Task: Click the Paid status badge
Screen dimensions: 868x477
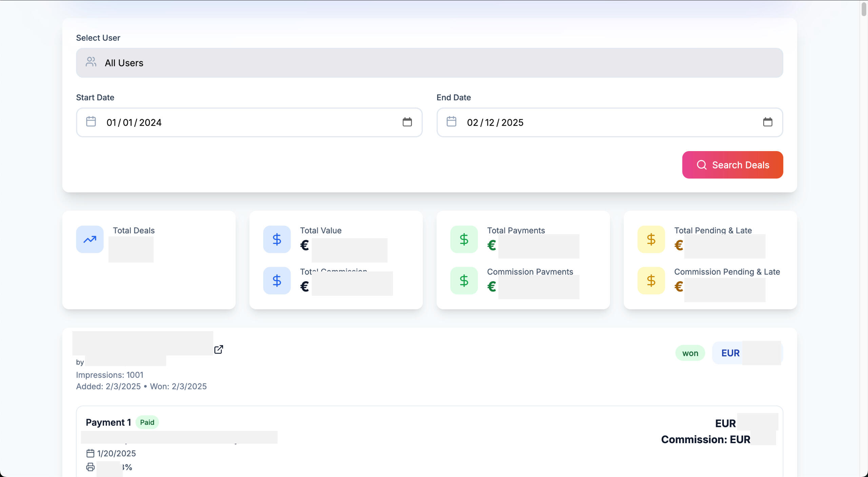Action: coord(147,422)
